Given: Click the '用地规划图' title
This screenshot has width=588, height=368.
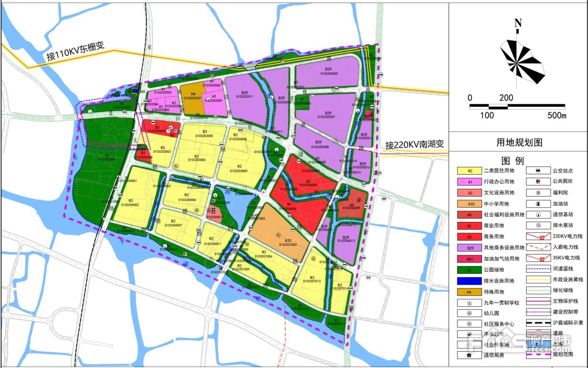Looking at the screenshot, I should click(519, 142).
